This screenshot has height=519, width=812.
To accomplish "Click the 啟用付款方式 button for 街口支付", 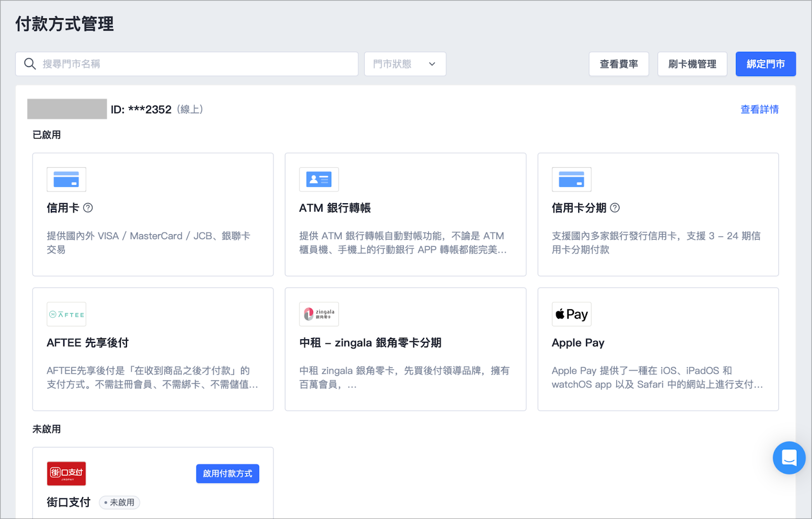I will coord(227,473).
